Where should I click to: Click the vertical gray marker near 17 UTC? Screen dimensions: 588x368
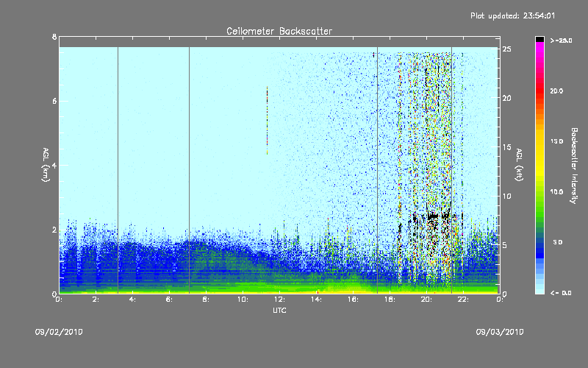tap(378, 170)
